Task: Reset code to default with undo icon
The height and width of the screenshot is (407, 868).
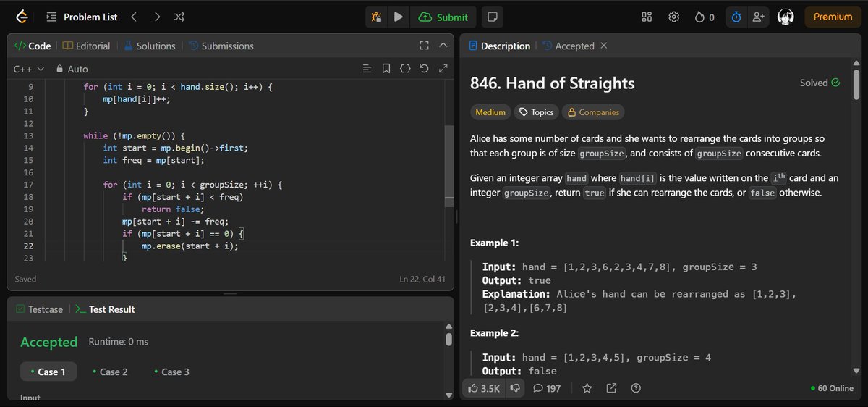Action: pos(424,69)
